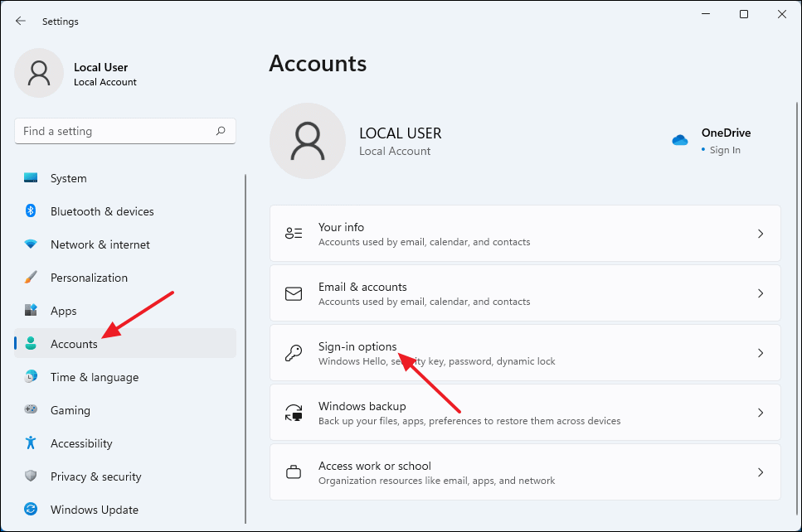Click the OneDrive cloud icon

coord(680,140)
